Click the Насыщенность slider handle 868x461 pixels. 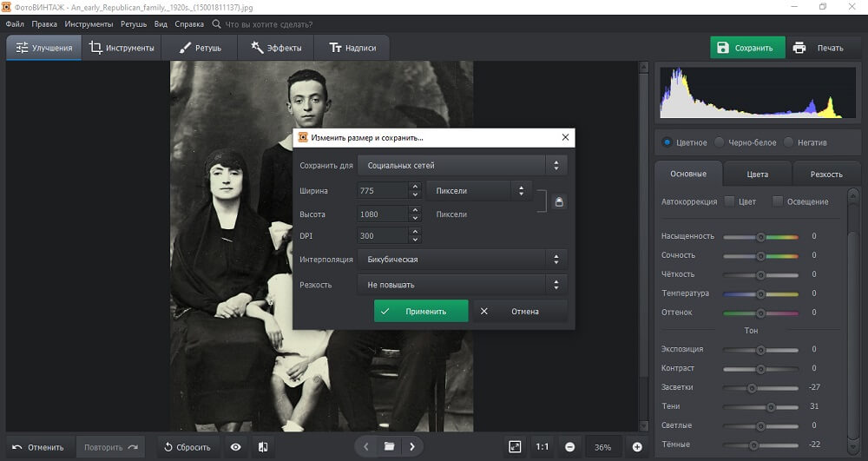[x=760, y=236]
